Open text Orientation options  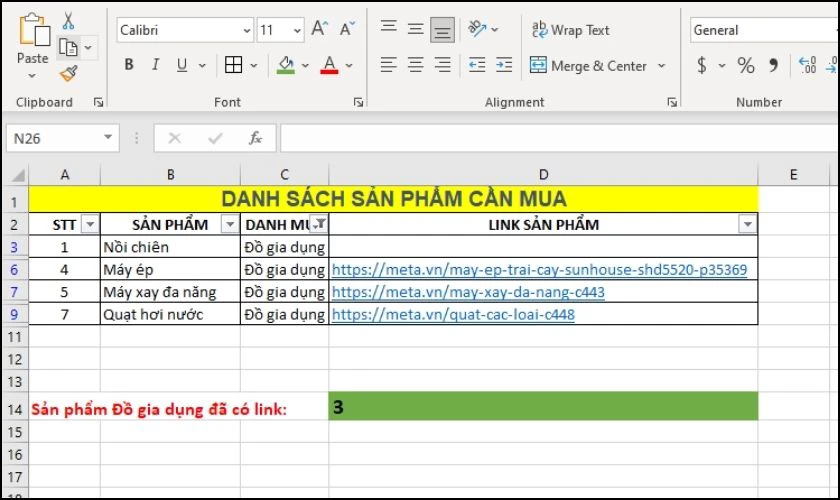click(477, 28)
